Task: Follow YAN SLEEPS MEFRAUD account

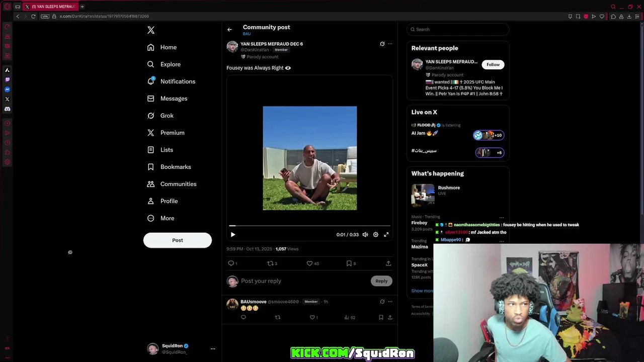Action: click(493, 64)
